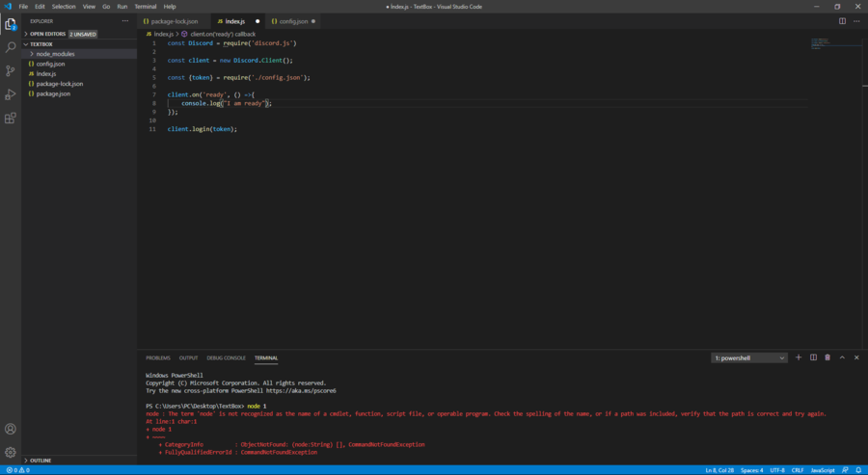Split the editor to the right
The width and height of the screenshot is (868, 475).
(x=842, y=20)
